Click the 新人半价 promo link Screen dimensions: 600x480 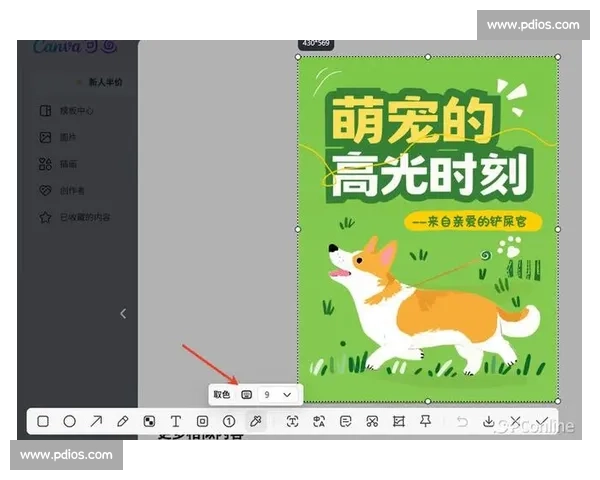coord(105,82)
